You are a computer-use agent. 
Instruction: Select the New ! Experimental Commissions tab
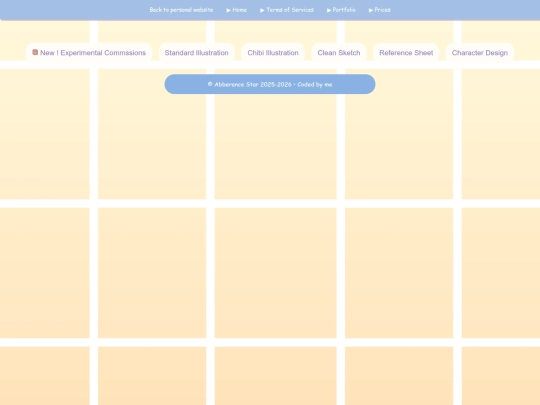point(89,53)
